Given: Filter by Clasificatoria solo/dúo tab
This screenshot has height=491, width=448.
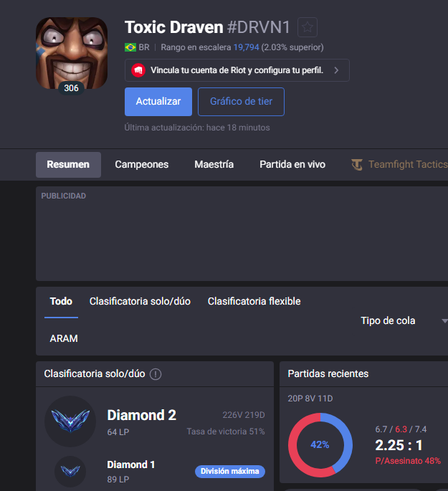Looking at the screenshot, I should (140, 301).
